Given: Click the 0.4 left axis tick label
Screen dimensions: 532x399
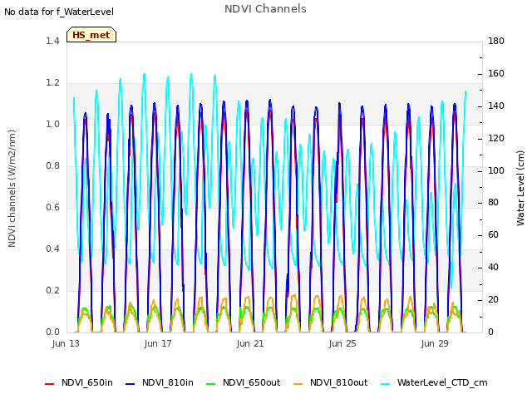Looking at the screenshot, I should pos(52,249).
